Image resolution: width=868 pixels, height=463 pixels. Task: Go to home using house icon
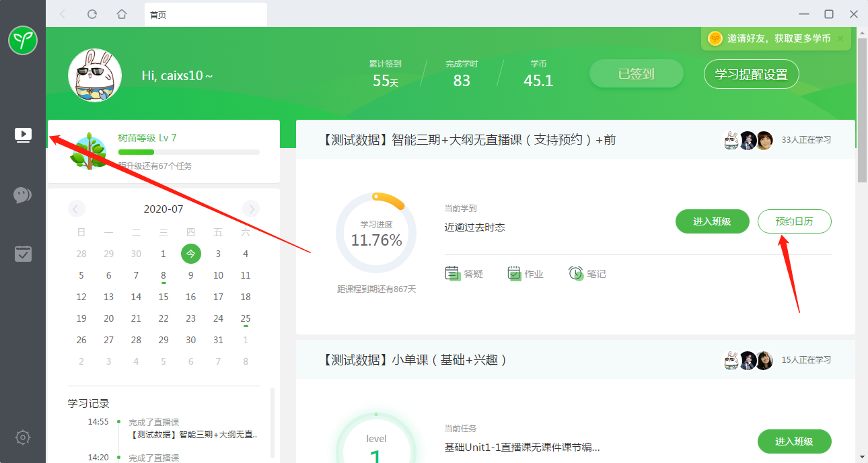[x=122, y=14]
